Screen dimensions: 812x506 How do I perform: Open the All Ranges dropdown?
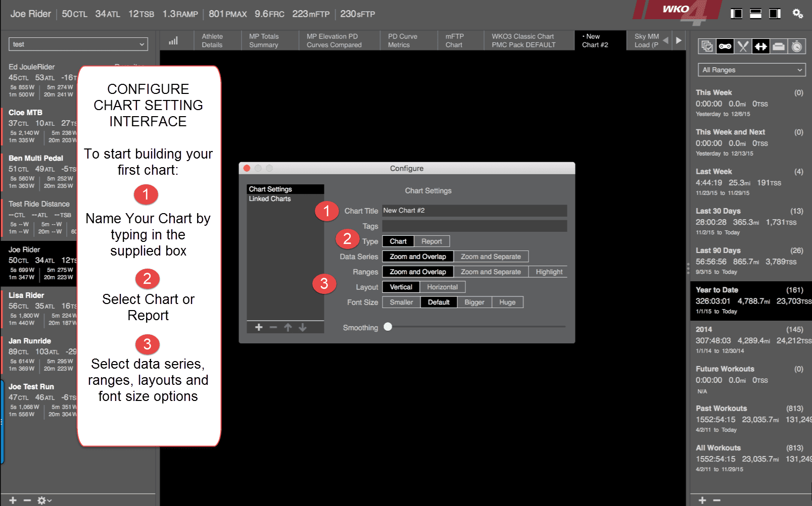751,70
